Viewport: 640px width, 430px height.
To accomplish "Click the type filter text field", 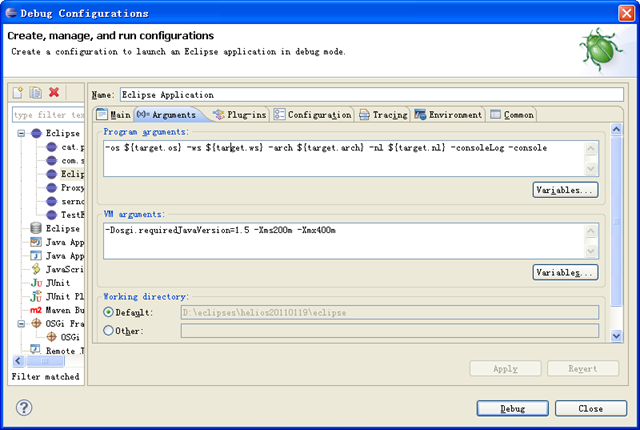I will coord(48,115).
